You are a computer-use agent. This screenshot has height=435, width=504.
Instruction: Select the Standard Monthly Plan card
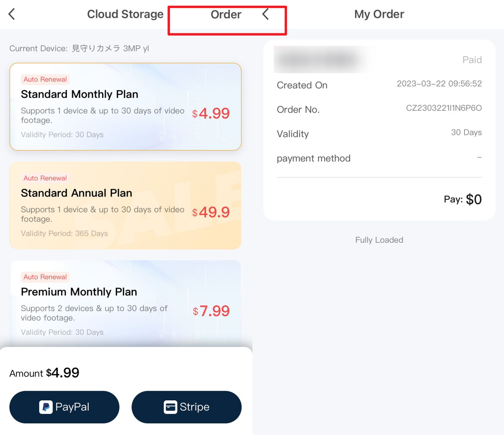click(125, 106)
